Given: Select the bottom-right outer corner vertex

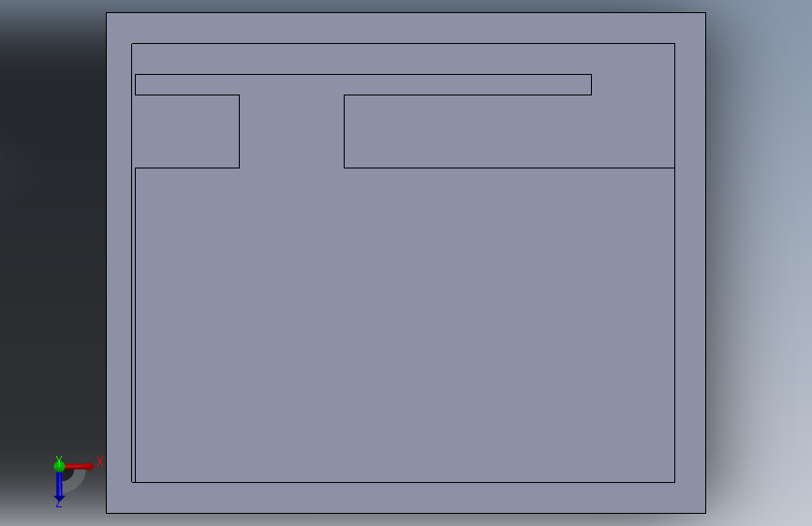Looking at the screenshot, I should click(x=705, y=513).
